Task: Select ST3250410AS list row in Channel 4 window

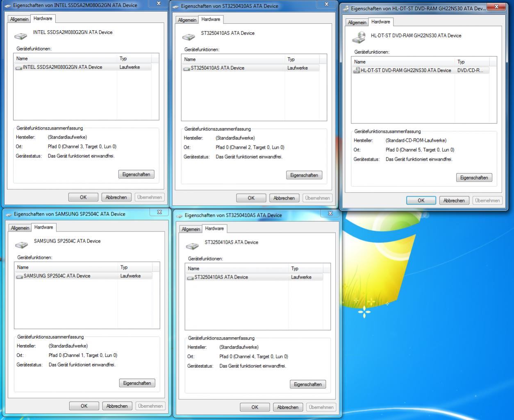Action: [254, 277]
